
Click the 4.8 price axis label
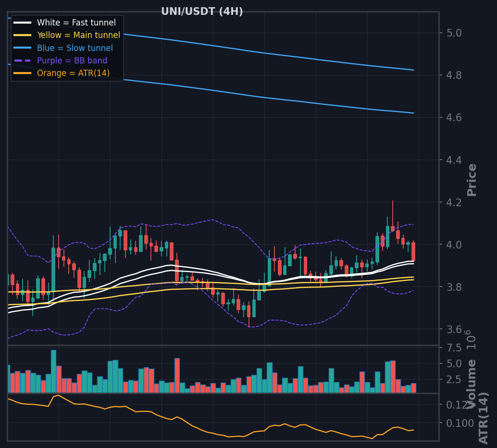pyautogui.click(x=454, y=75)
